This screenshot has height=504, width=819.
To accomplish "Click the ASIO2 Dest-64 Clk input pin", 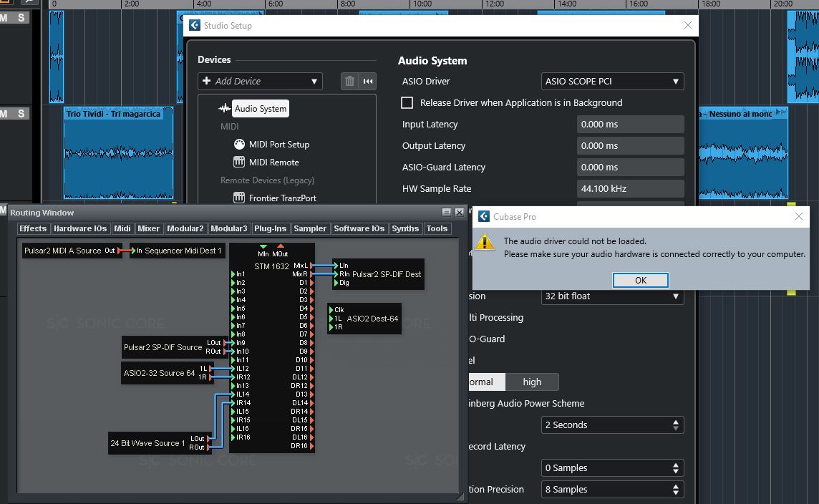I will pyautogui.click(x=331, y=310).
